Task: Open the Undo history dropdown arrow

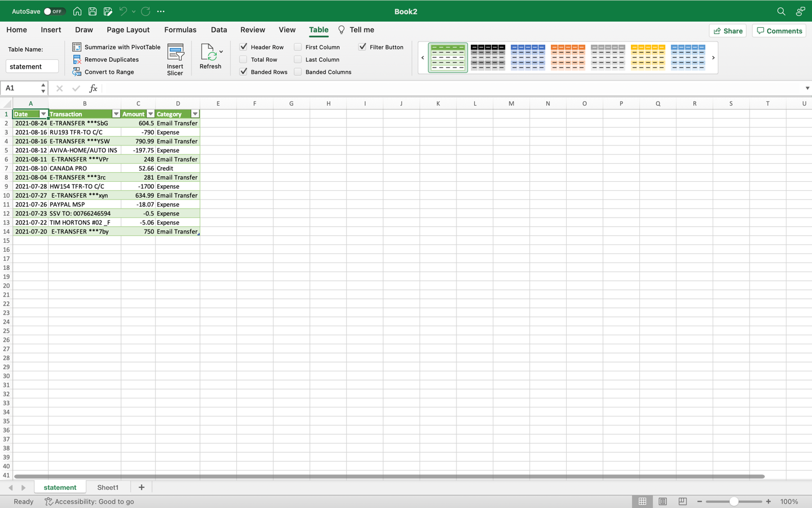Action: tap(134, 11)
